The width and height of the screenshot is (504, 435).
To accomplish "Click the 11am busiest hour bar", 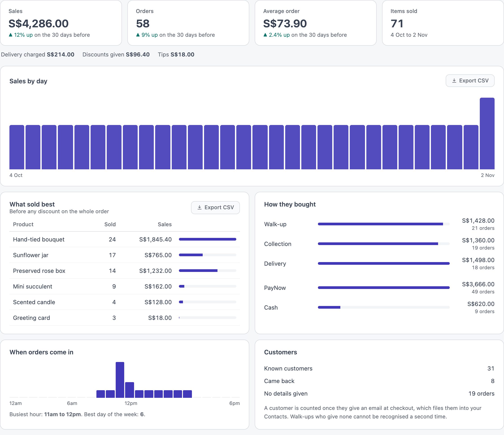I will (x=120, y=380).
